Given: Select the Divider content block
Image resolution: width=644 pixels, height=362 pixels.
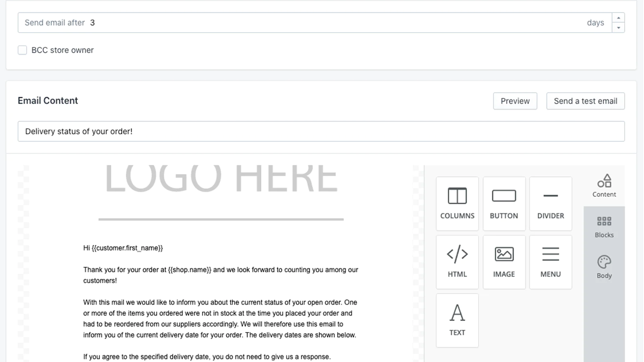Looking at the screenshot, I should coord(550,204).
